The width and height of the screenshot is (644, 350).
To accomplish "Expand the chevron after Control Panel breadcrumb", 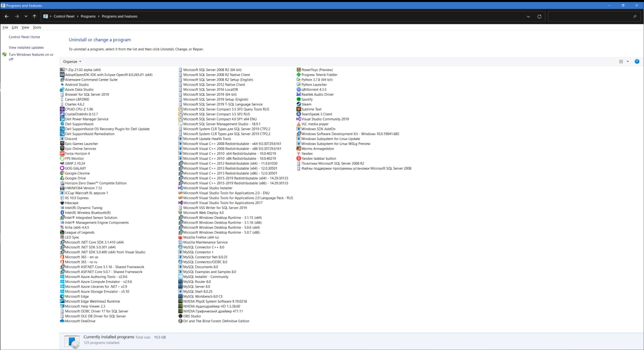I will (x=77, y=17).
